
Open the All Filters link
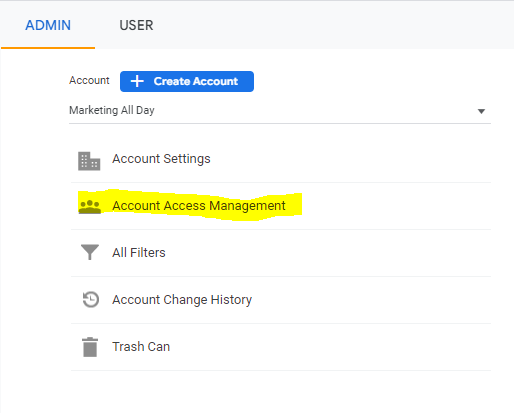tap(139, 253)
